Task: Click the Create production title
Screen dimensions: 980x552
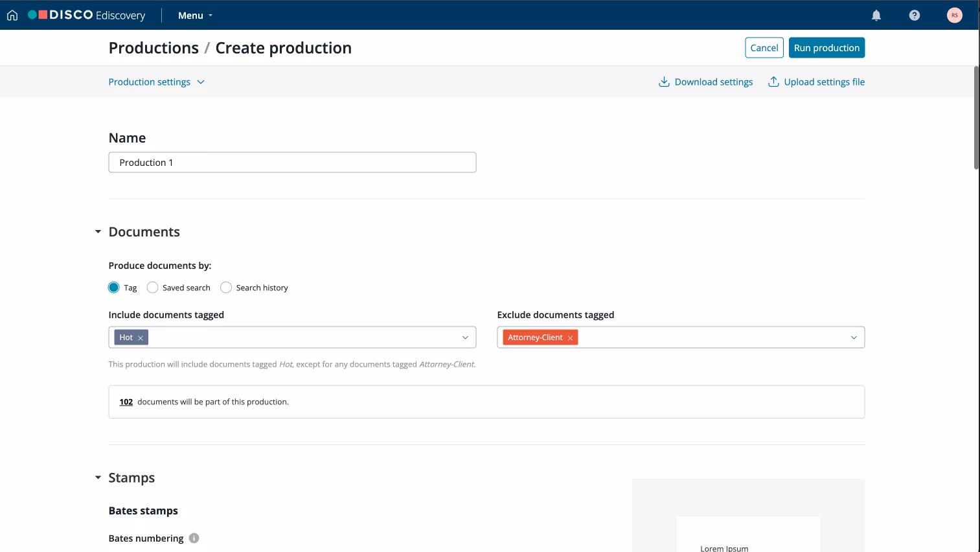Action: pos(284,48)
